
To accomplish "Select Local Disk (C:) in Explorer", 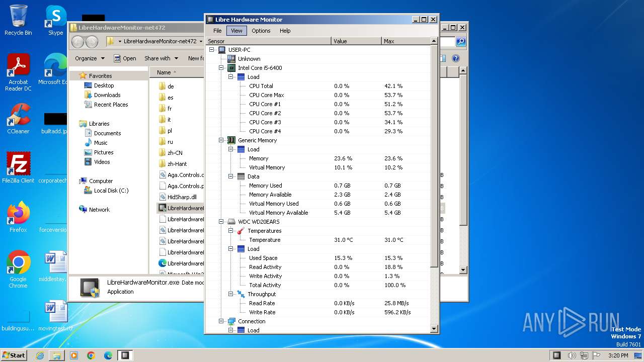I will (111, 191).
